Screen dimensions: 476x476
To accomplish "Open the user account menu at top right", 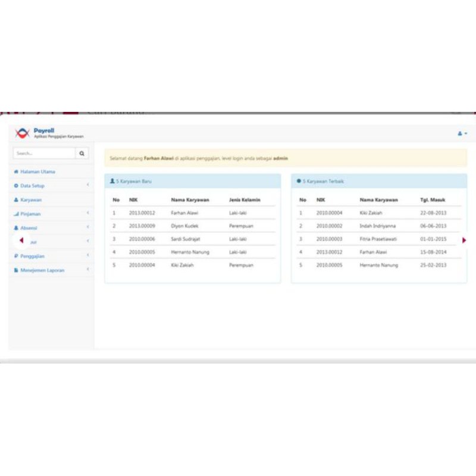I will pos(462,133).
